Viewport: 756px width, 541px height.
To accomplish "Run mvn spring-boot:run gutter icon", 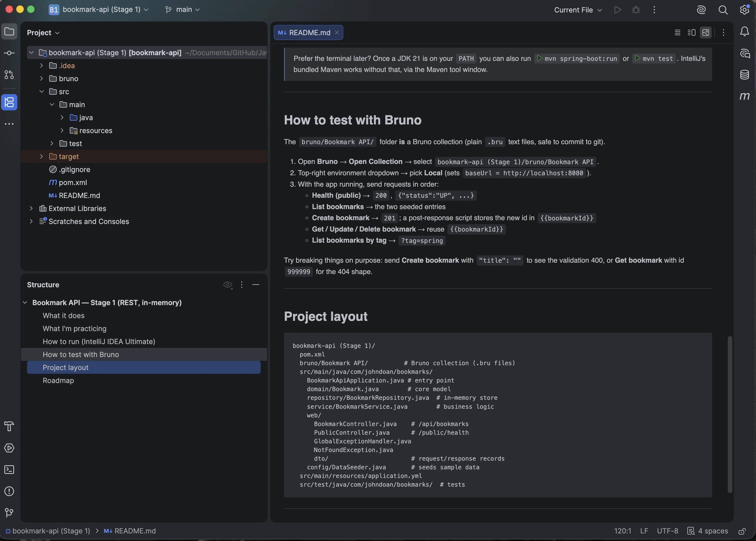I will coord(539,58).
